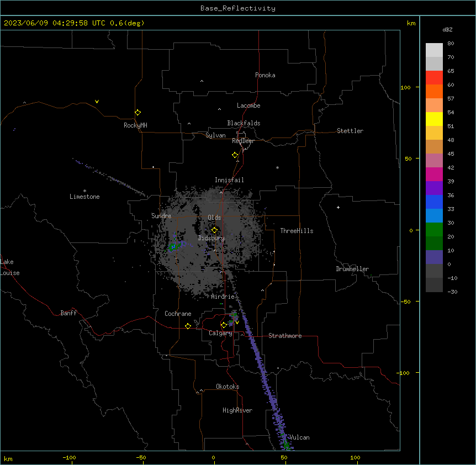The width and height of the screenshot is (476, 465).
Task: Click the green echo cluster southwest of Didsbury
Action: (173, 246)
